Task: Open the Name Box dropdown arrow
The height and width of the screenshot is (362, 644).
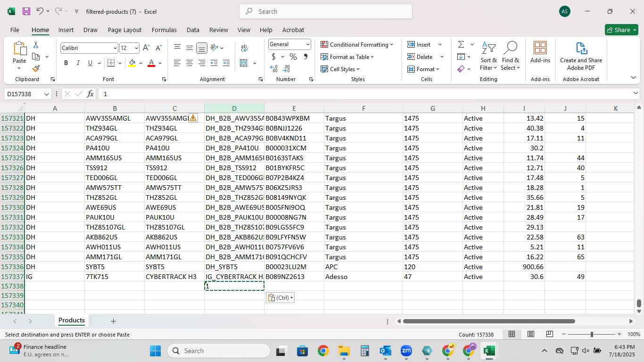Action: (47, 94)
